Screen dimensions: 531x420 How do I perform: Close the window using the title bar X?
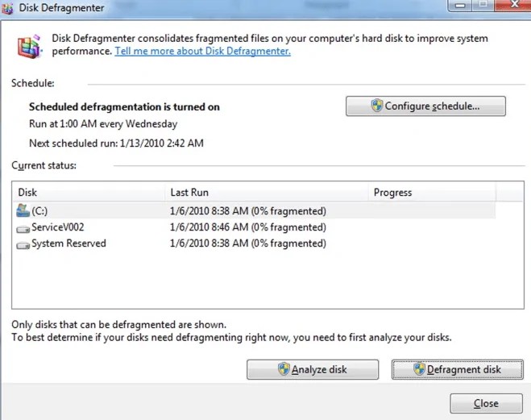coord(514,4)
